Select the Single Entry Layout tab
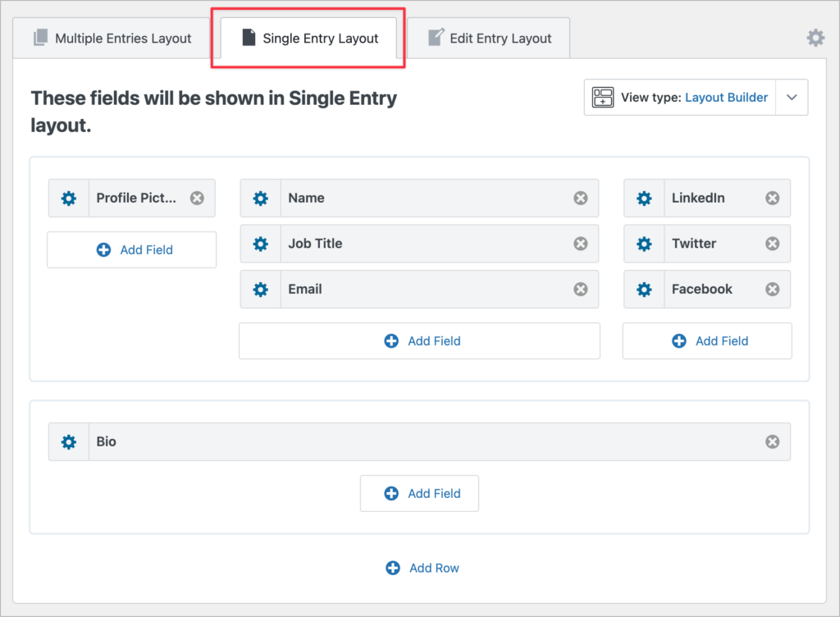840x617 pixels. pyautogui.click(x=309, y=39)
